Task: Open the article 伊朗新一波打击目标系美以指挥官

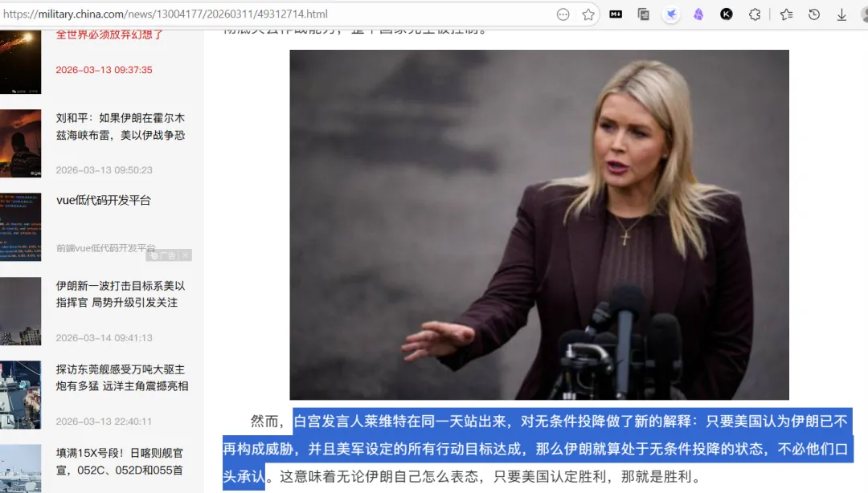Action: tap(121, 294)
